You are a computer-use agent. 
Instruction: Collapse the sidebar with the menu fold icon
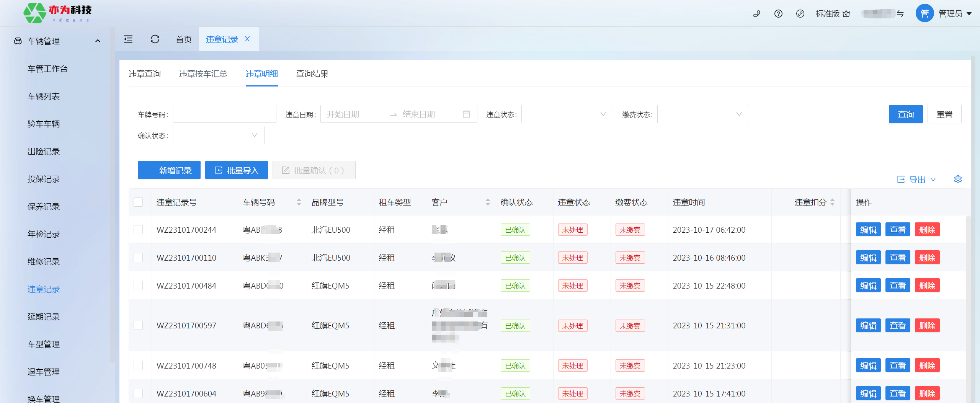pos(128,39)
